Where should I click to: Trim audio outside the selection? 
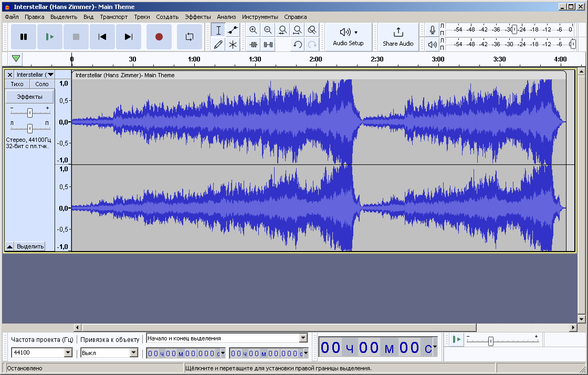click(x=253, y=44)
